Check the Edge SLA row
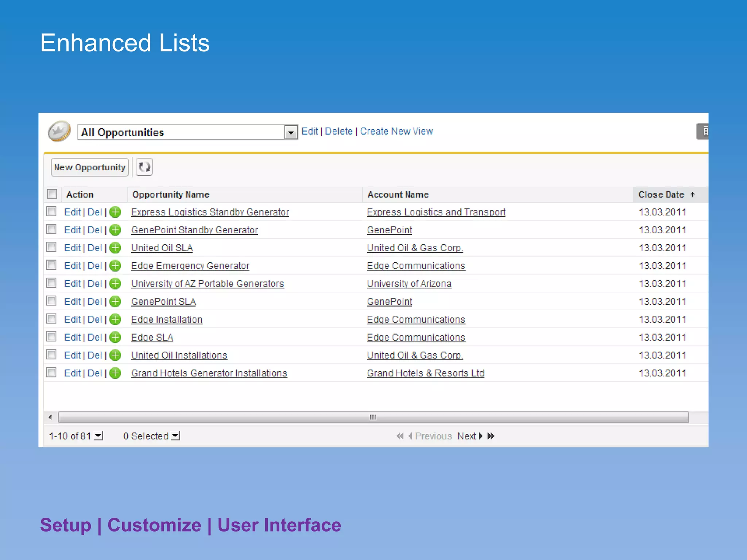The width and height of the screenshot is (747, 560). 51,336
